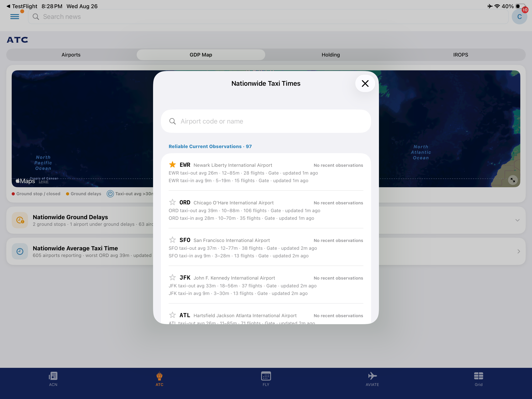Click the red Ground stop / closed dot
Image resolution: width=532 pixels, height=399 pixels.
pyautogui.click(x=13, y=194)
